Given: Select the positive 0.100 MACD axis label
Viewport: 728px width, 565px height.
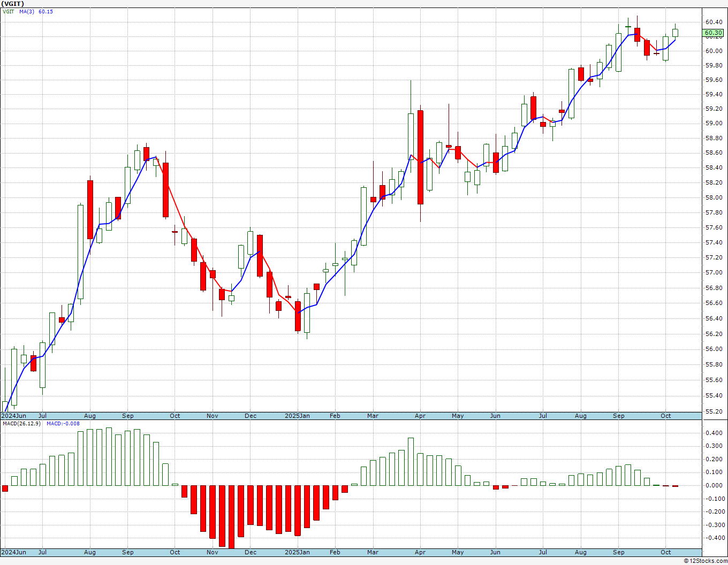Looking at the screenshot, I should [x=714, y=472].
